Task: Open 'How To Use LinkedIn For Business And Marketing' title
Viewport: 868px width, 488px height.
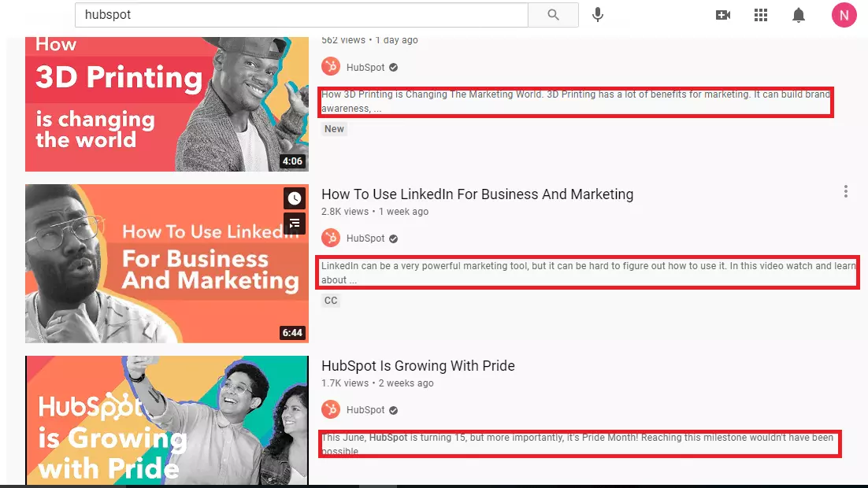Action: click(477, 194)
